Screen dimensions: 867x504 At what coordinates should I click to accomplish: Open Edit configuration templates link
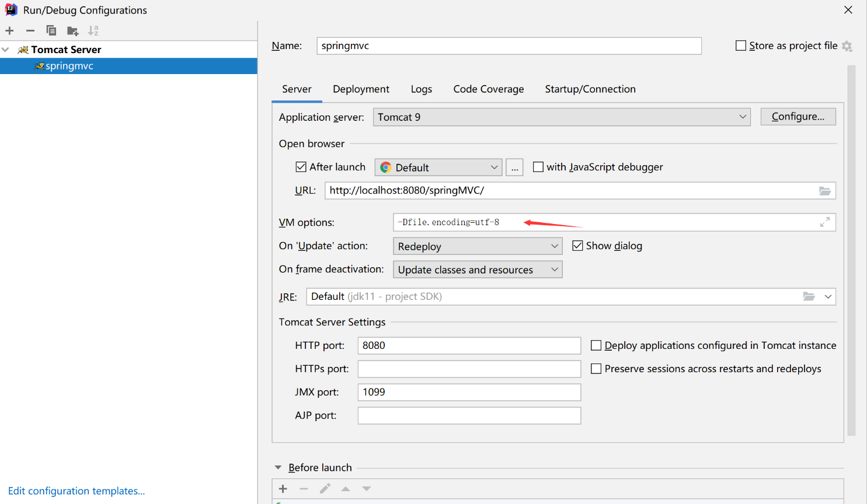pyautogui.click(x=76, y=491)
